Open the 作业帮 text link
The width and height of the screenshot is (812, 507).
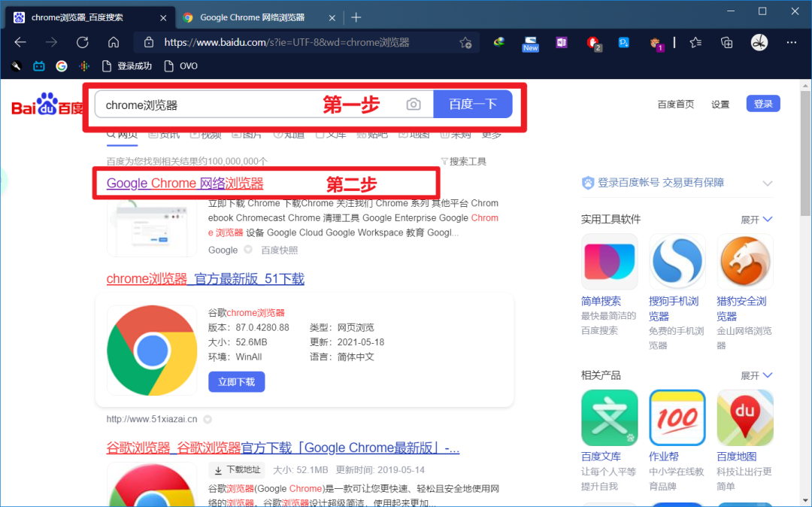point(664,457)
